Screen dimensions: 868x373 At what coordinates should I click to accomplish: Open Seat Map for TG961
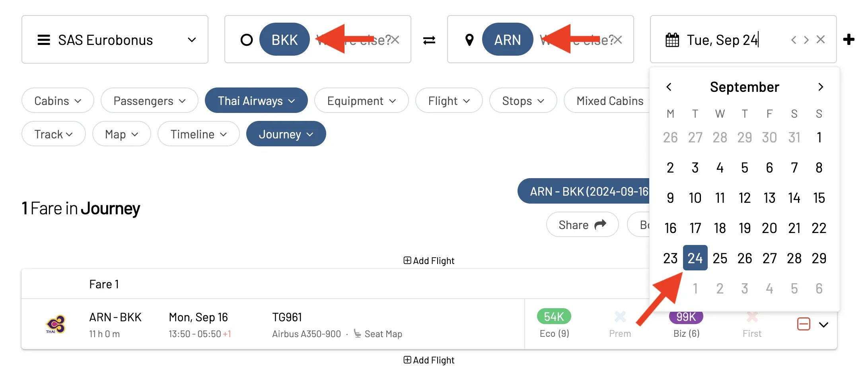tap(378, 334)
